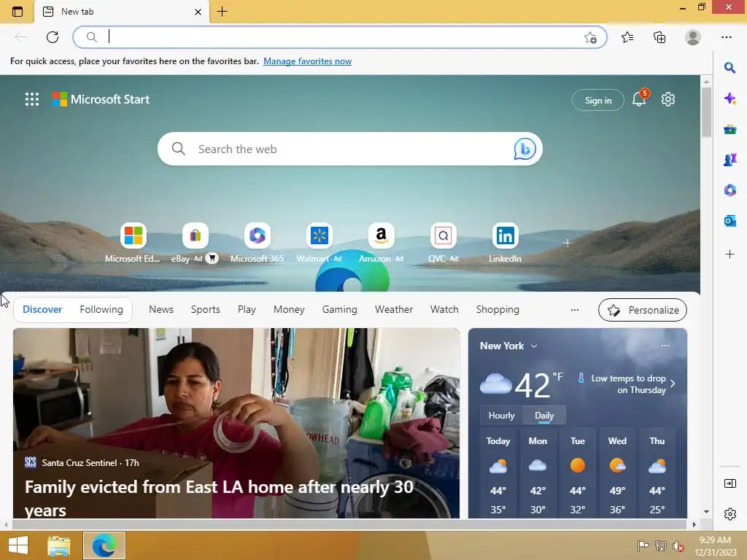The image size is (747, 560).
Task: Open the Collections icon
Action: tap(659, 37)
